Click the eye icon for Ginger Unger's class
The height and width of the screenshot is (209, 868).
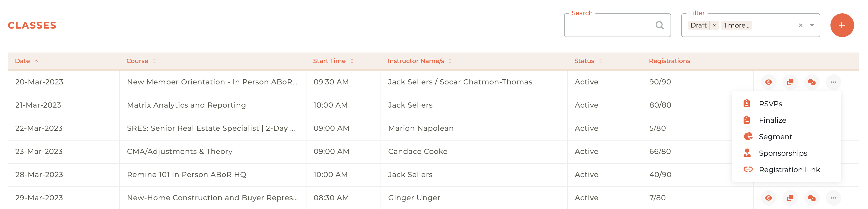768,198
